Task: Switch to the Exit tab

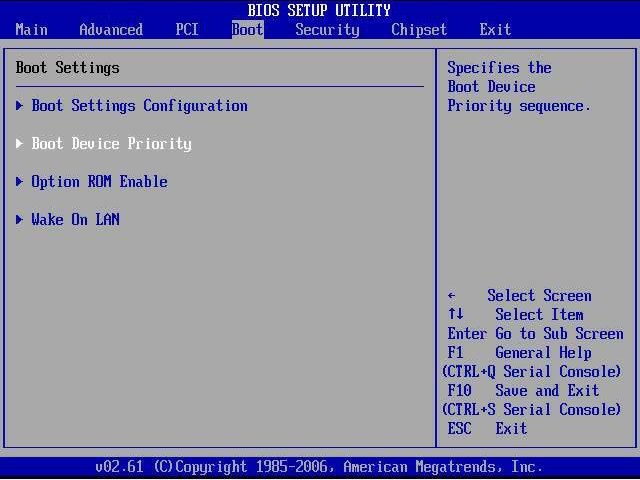Action: (x=495, y=29)
